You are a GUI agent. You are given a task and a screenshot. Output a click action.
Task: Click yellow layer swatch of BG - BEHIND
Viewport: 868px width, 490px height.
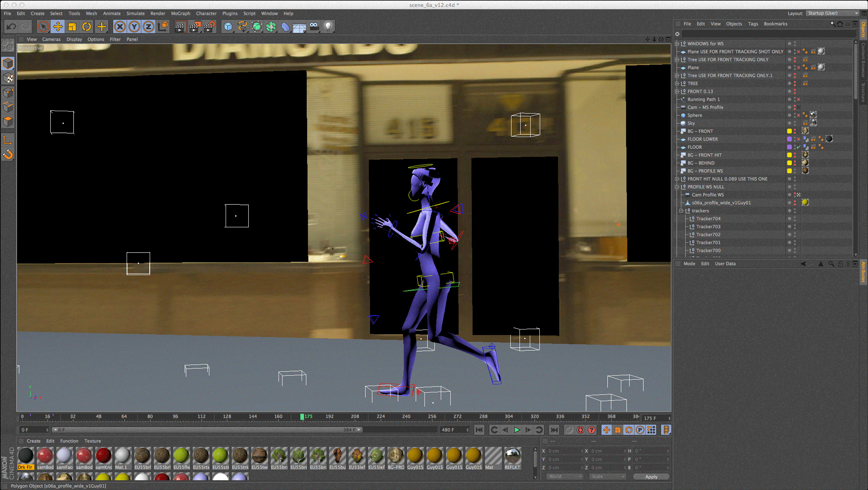point(789,163)
